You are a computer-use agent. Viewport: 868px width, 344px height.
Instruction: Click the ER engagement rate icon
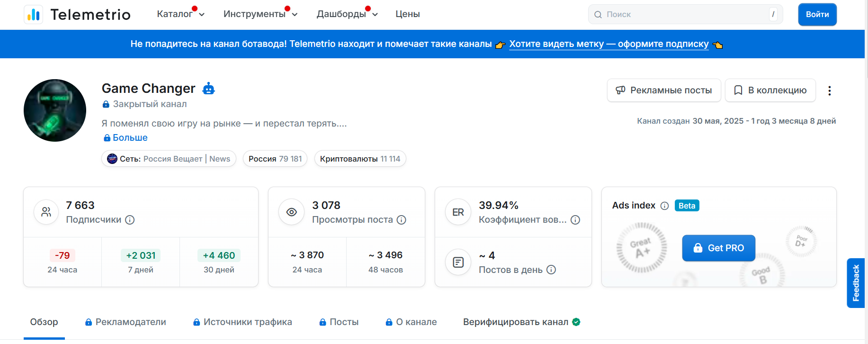pos(458,212)
